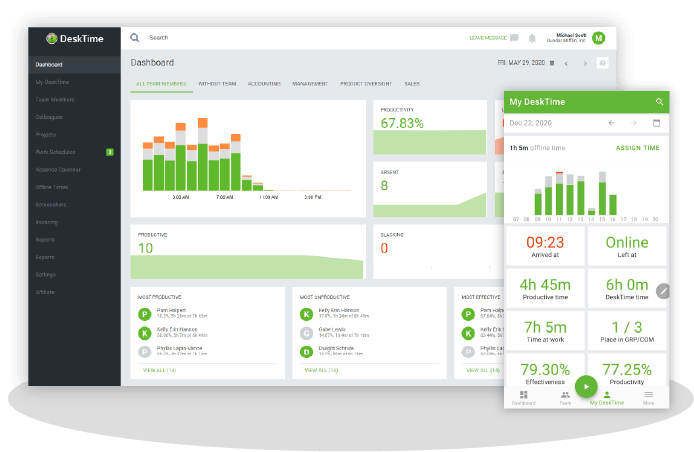Select the Sales tab
Viewport: 694px width, 452px height.
point(412,84)
